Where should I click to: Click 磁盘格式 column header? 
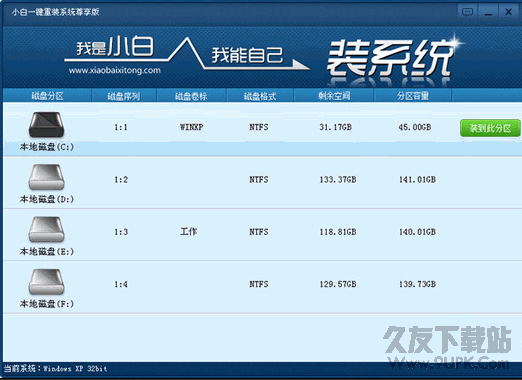[x=260, y=96]
